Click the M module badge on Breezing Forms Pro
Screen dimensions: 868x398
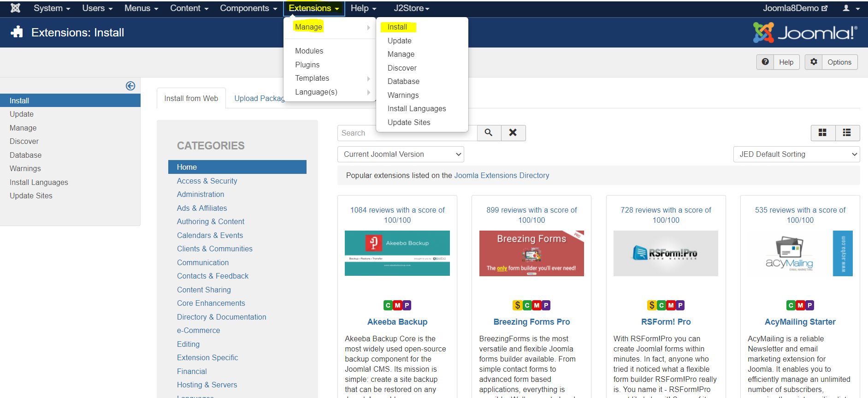537,305
